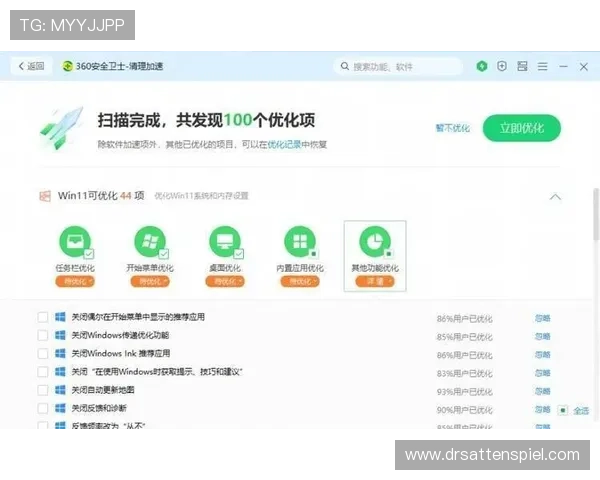Open the orange dropdown under 任务栏优化
The width and height of the screenshot is (600, 480).
pos(75,282)
